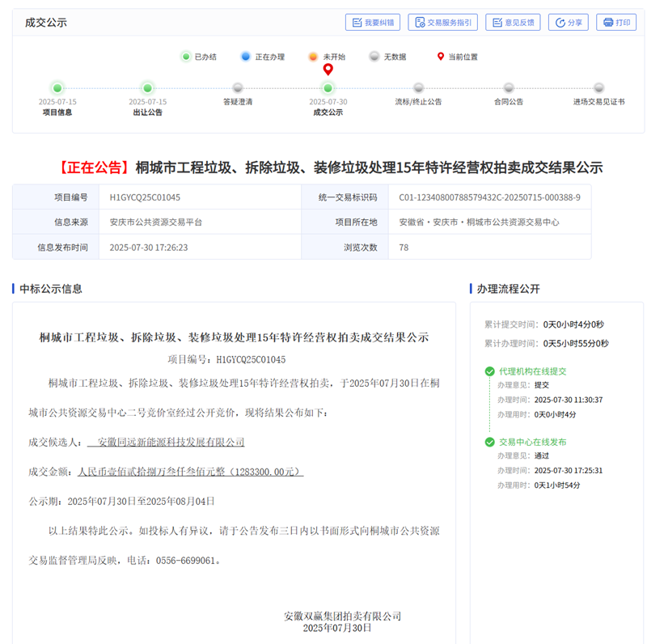Click the 项目所在地 location value
Image resolution: width=647 pixels, height=644 pixels.
(479, 222)
